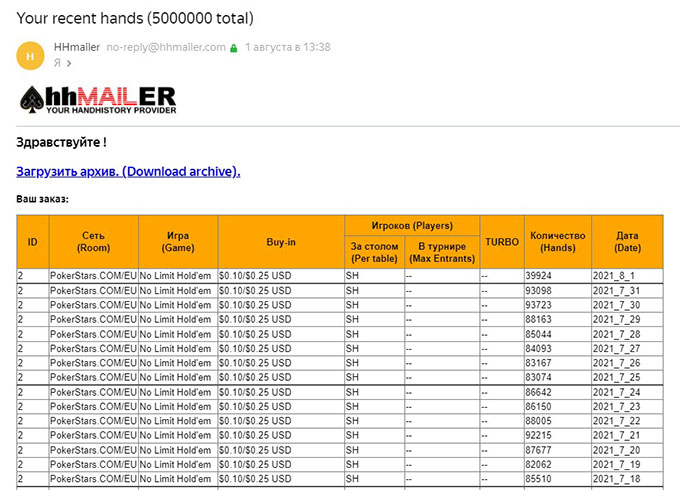Click the '1 августа в 13:38' timestamp

coord(288,47)
